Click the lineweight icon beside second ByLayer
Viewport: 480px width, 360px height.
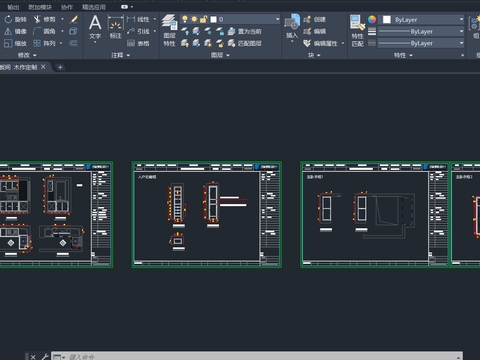tap(372, 31)
